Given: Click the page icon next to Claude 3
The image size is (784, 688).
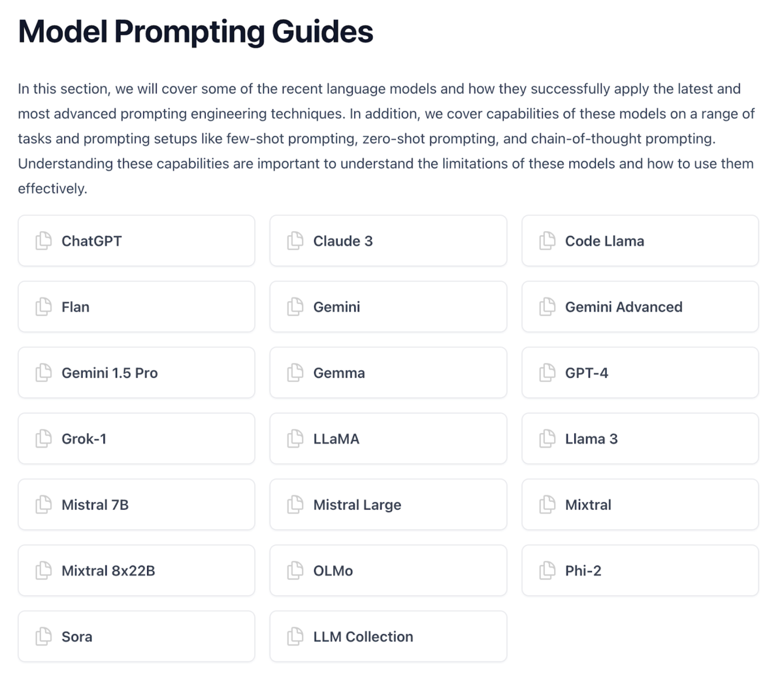Looking at the screenshot, I should [295, 240].
